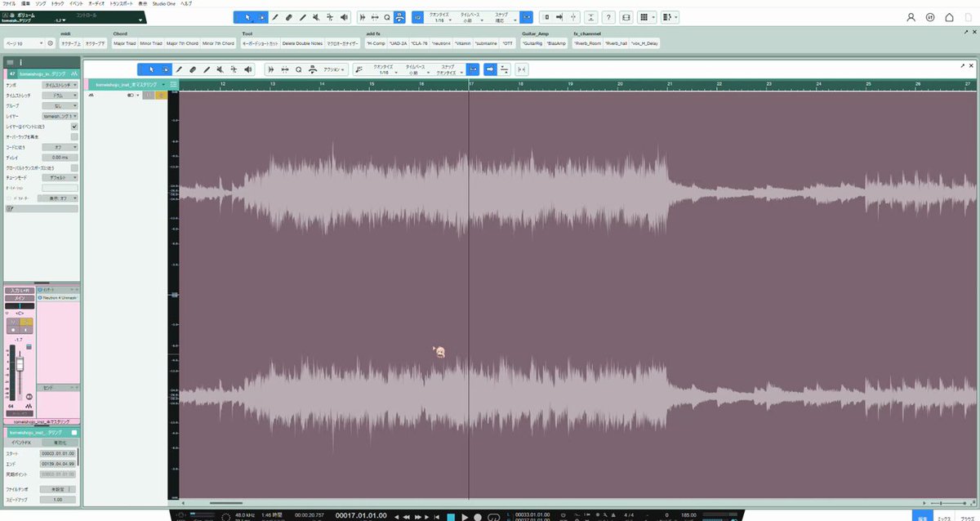Open the グループ dropdown
The height and width of the screenshot is (521, 980).
pyautogui.click(x=60, y=105)
